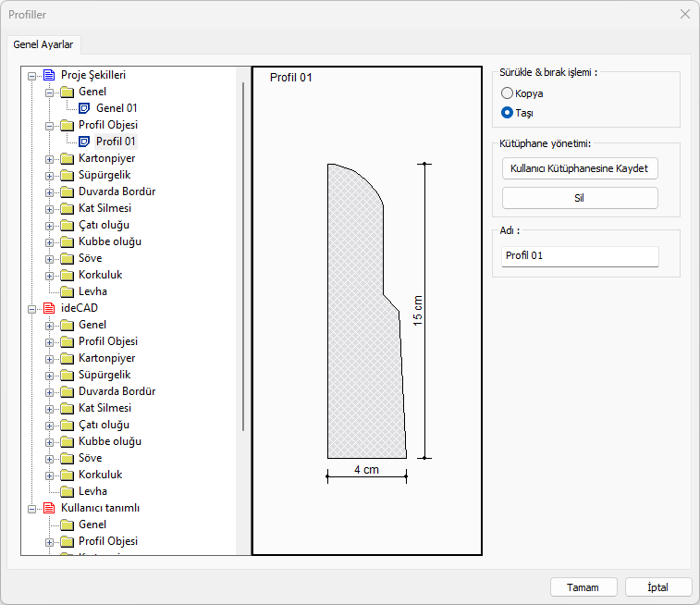The height and width of the screenshot is (605, 700).
Task: Collapse the ideCAD tree node
Action: click(33, 308)
